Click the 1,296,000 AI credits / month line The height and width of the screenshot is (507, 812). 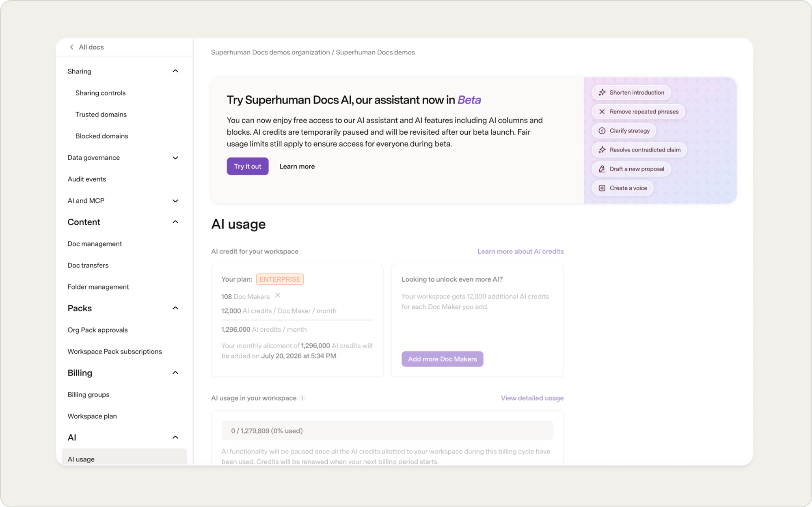[x=264, y=330]
